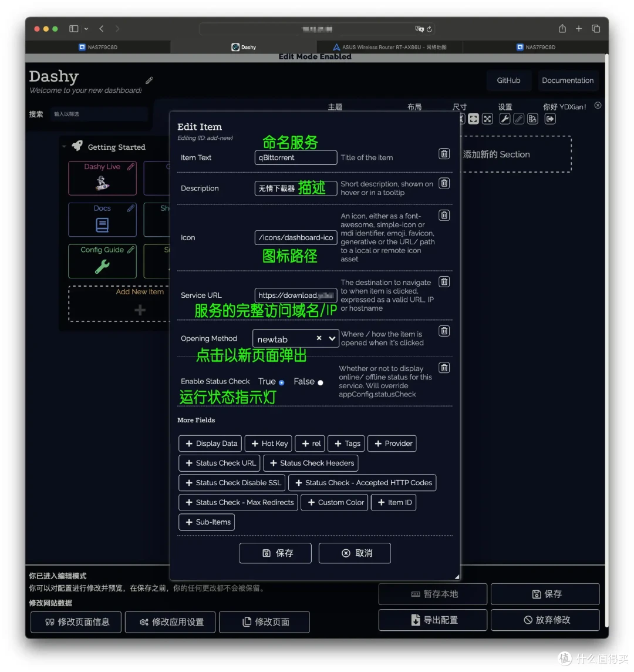Save the item with 保存 in dialog
This screenshot has height=672, width=634.
275,553
